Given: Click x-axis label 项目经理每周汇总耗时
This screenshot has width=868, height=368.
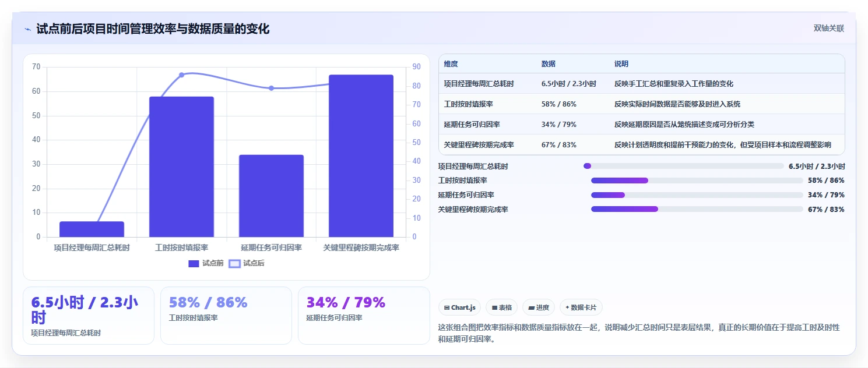Looking at the screenshot, I should click(x=92, y=248).
